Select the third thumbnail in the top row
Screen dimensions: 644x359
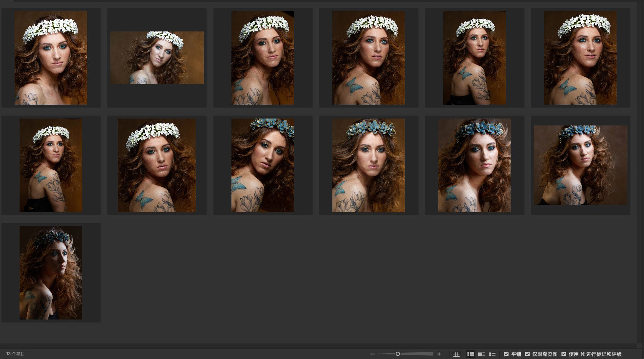(263, 58)
